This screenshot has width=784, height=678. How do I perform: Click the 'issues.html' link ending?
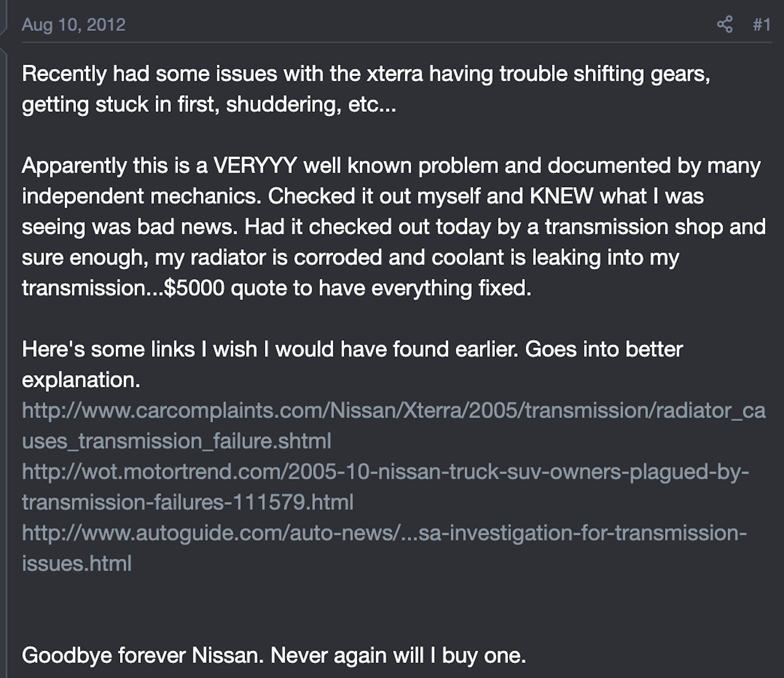(77, 564)
